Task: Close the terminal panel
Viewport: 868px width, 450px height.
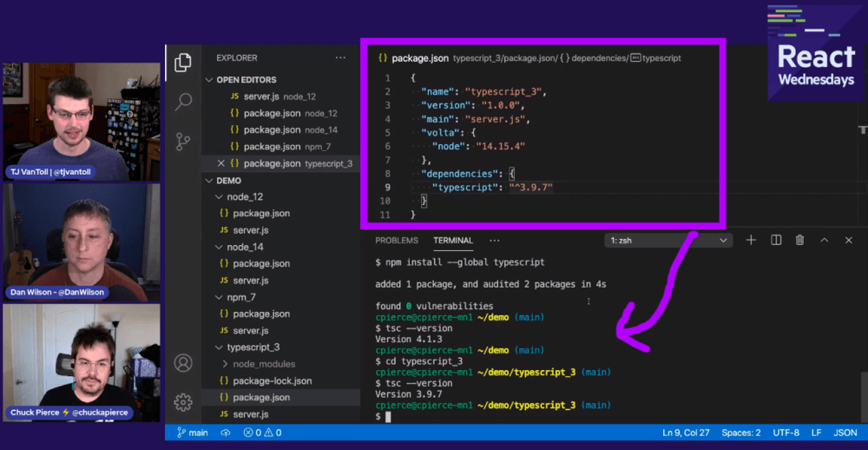Action: tap(849, 240)
